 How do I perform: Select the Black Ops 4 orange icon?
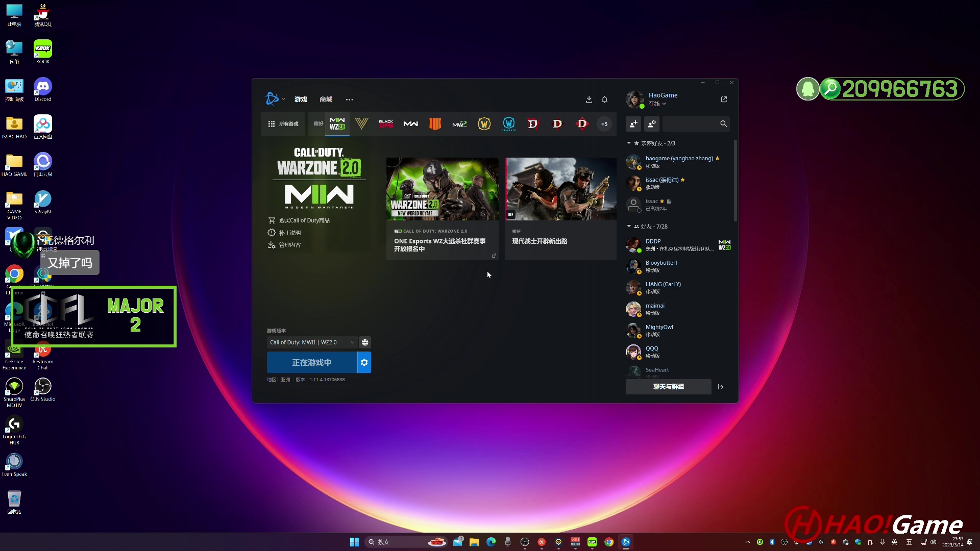coord(435,124)
